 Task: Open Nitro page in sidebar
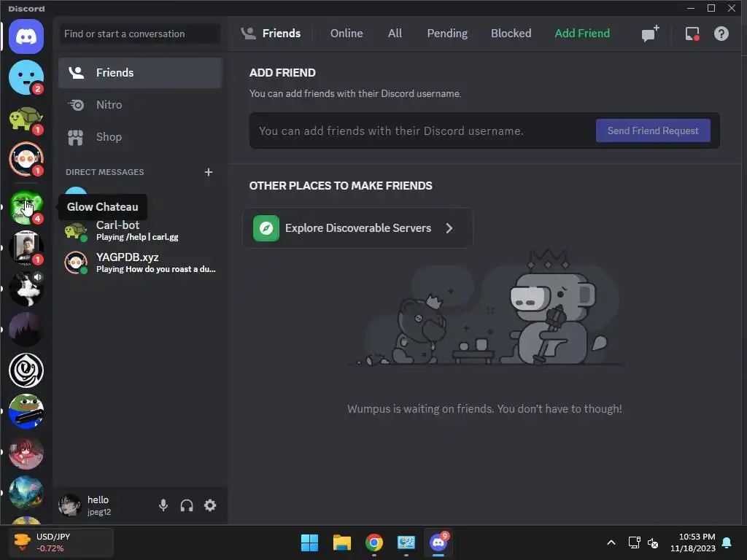click(x=140, y=105)
